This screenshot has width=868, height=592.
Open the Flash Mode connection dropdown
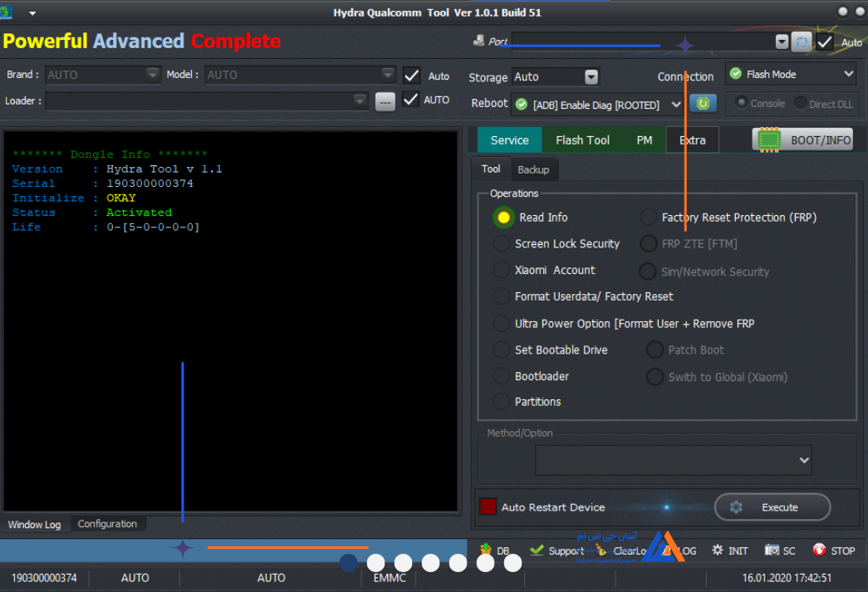click(791, 74)
